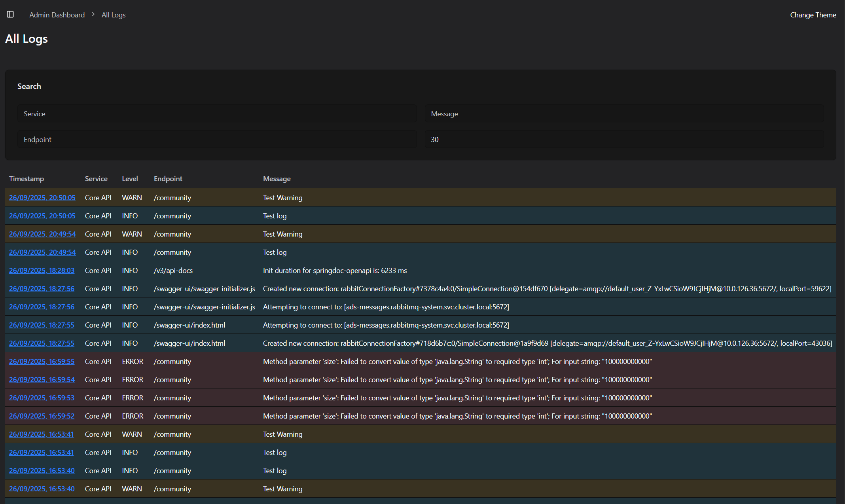Click the Admin Dashboard breadcrumb

pos(57,15)
